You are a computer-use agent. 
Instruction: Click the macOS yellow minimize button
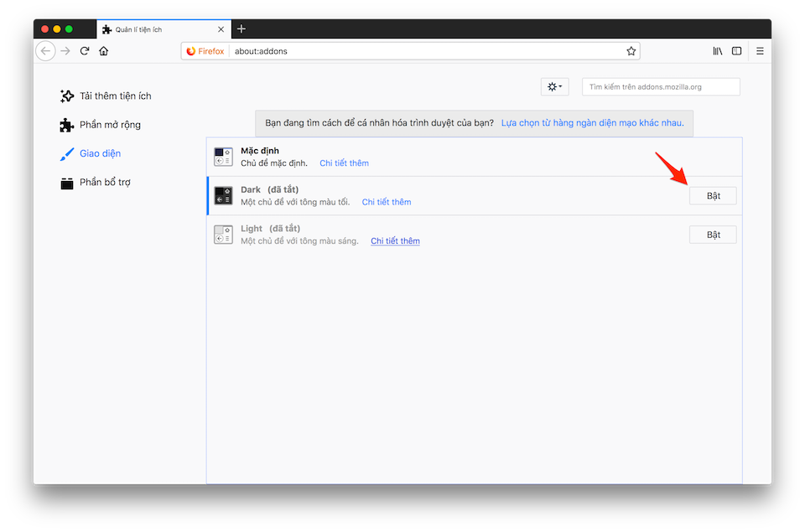pyautogui.click(x=57, y=29)
